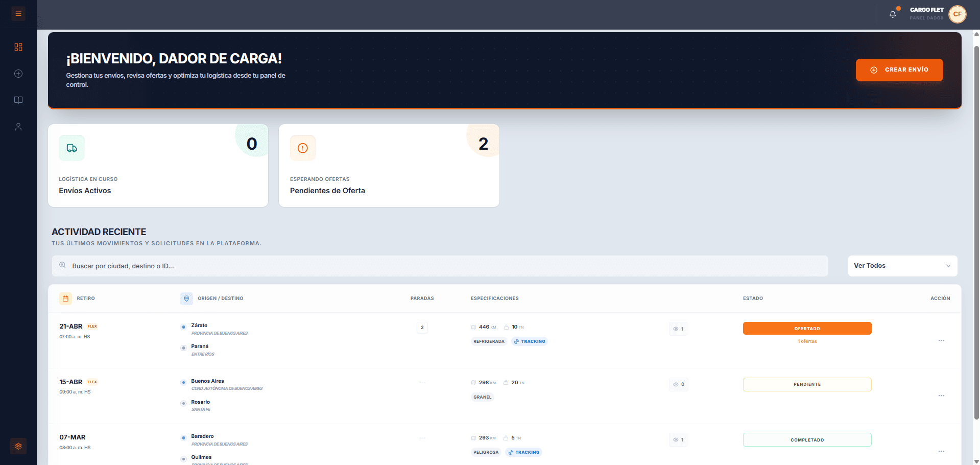Click the views eye badge on 15-ABR row
The width and height of the screenshot is (980, 465).
tap(678, 384)
